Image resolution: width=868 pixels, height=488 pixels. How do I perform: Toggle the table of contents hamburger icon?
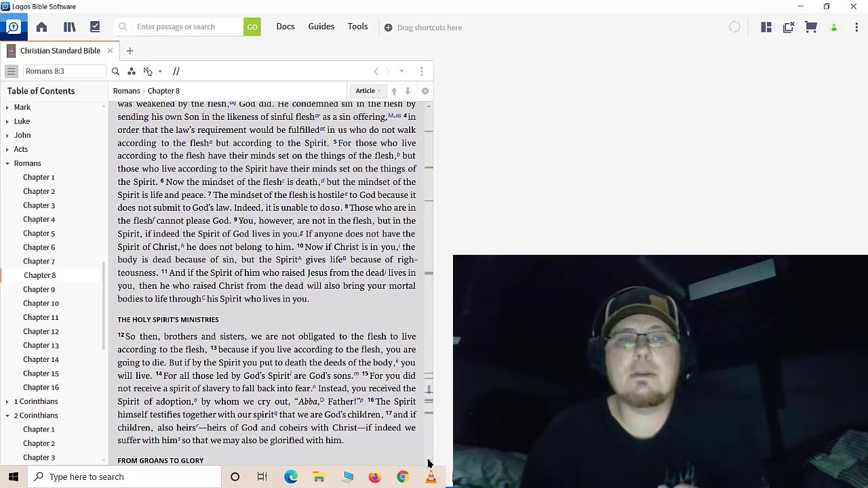(12, 71)
